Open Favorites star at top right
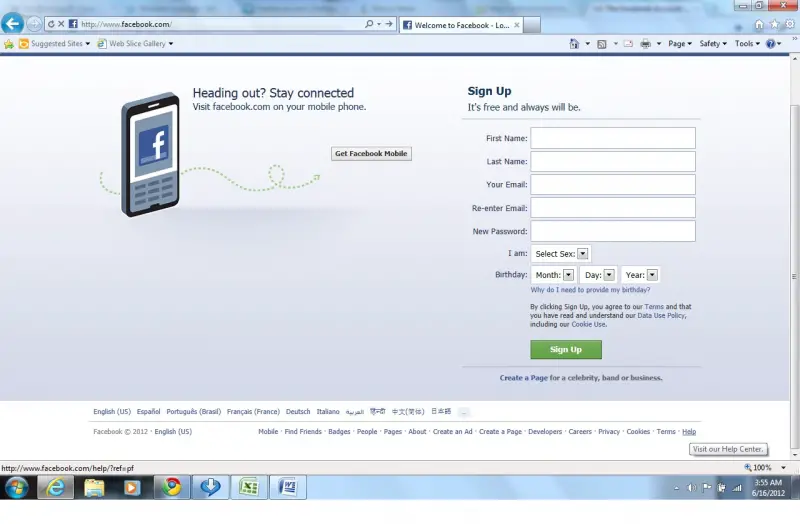 tap(774, 24)
